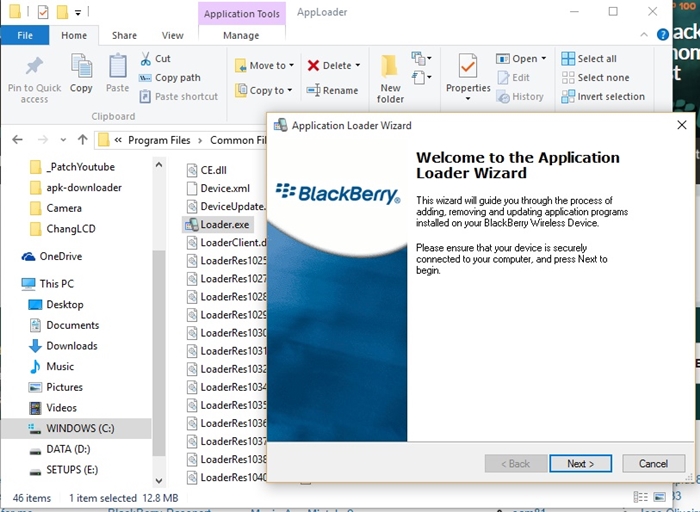The image size is (700, 512).
Task: Click Next in the wizard
Action: tap(580, 463)
